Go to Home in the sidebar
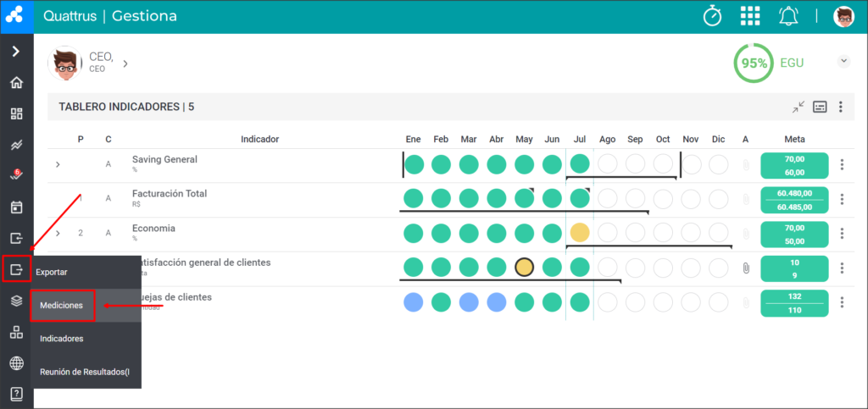The width and height of the screenshot is (868, 409). click(17, 83)
